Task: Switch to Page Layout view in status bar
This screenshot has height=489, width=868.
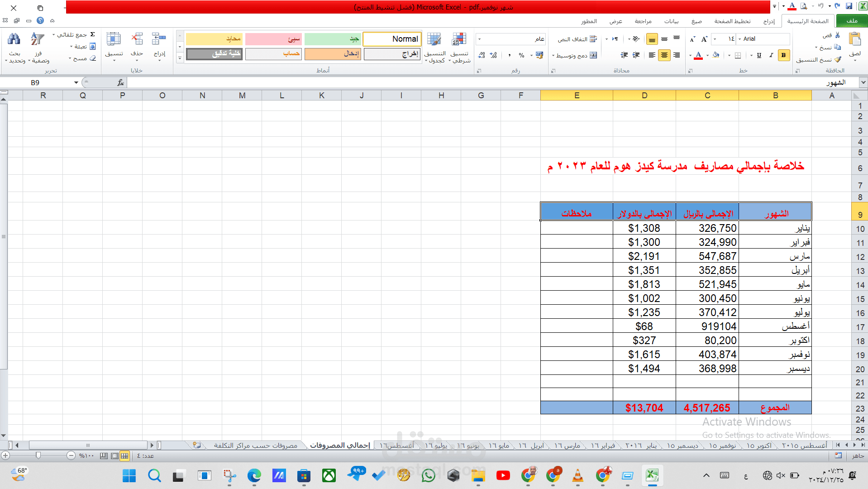Action: tap(114, 455)
